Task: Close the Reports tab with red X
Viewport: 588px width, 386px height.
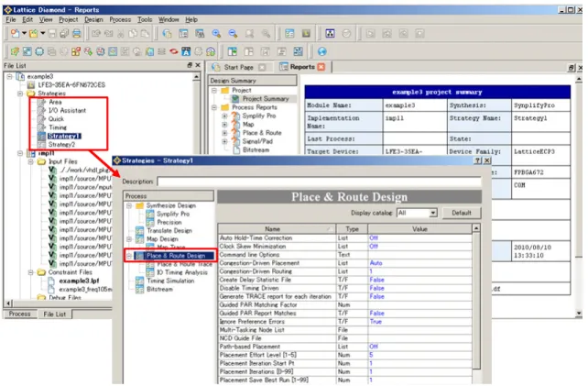Action: (321, 67)
